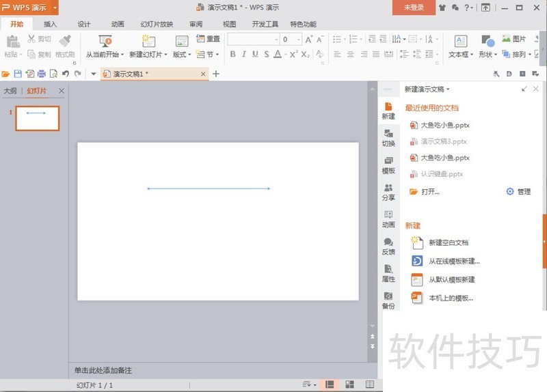
Task: Switch to the 动画 tab
Action: [118, 24]
